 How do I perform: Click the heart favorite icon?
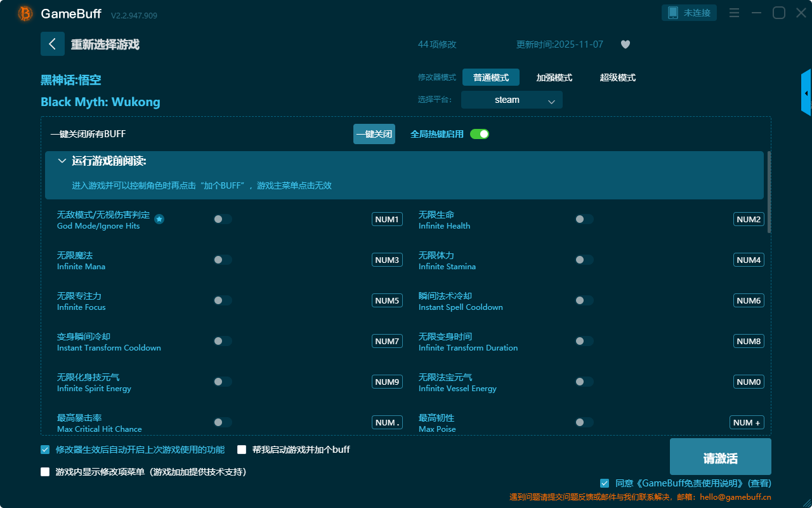(625, 44)
